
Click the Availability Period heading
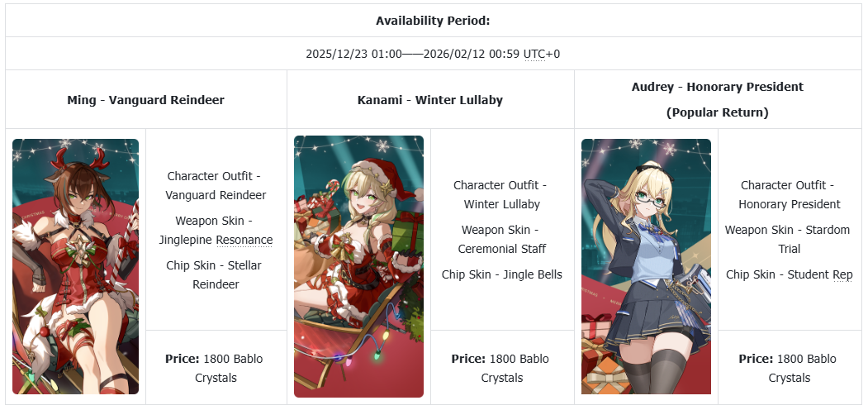pyautogui.click(x=433, y=21)
